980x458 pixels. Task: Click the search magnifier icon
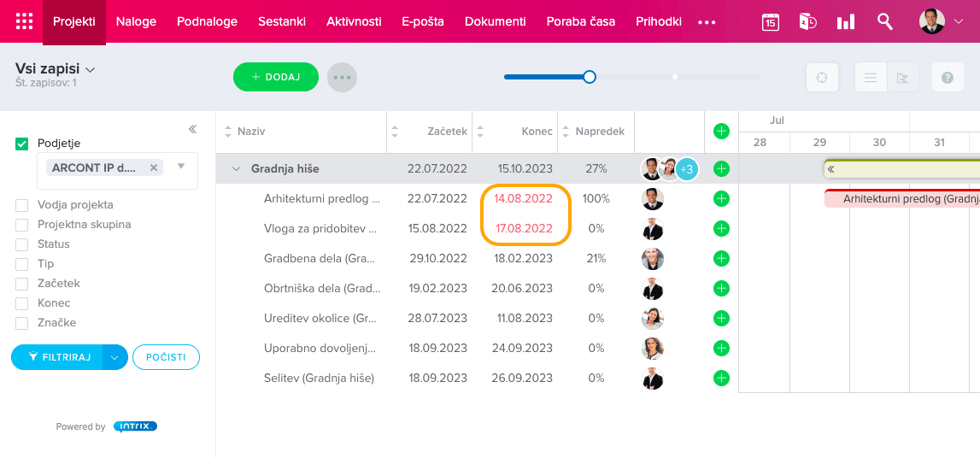(884, 22)
